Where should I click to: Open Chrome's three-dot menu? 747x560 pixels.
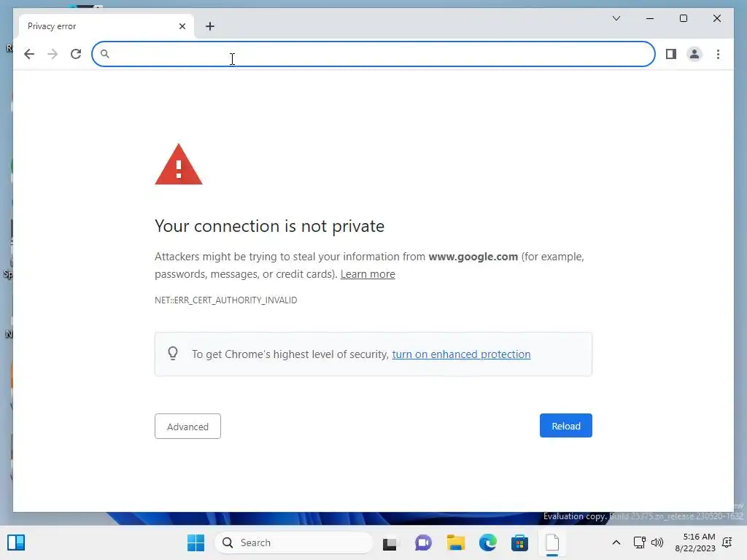click(x=718, y=54)
